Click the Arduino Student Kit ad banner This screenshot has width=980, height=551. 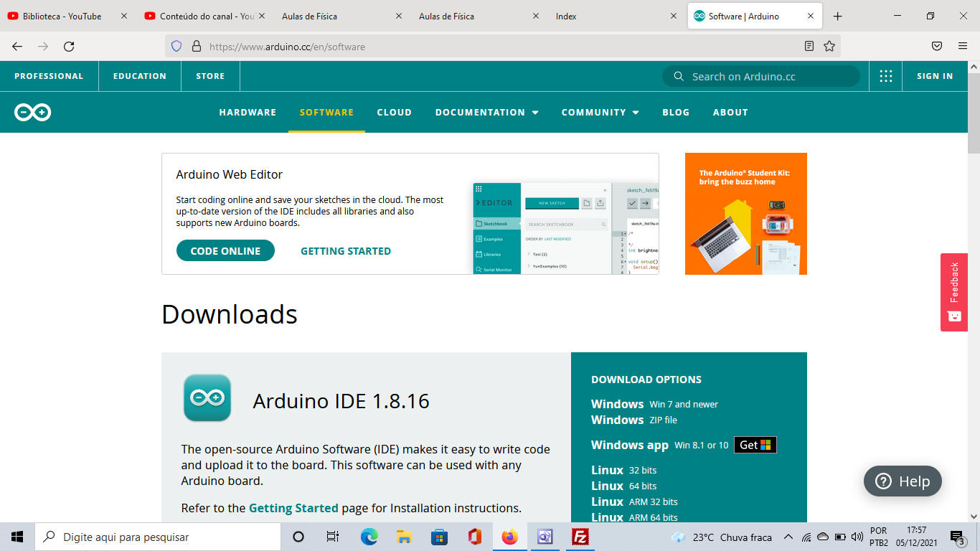[745, 214]
